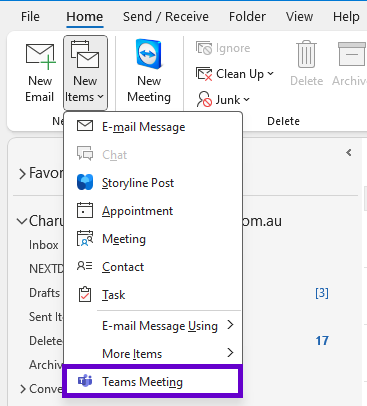Choose E-mail Message in the dropdown
367x406 pixels.
click(x=152, y=127)
